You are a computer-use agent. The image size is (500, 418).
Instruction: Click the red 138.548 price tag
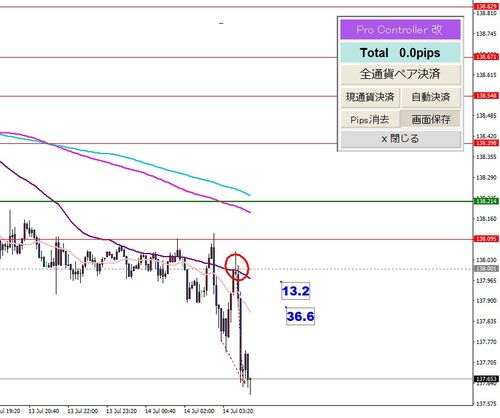tap(486, 96)
